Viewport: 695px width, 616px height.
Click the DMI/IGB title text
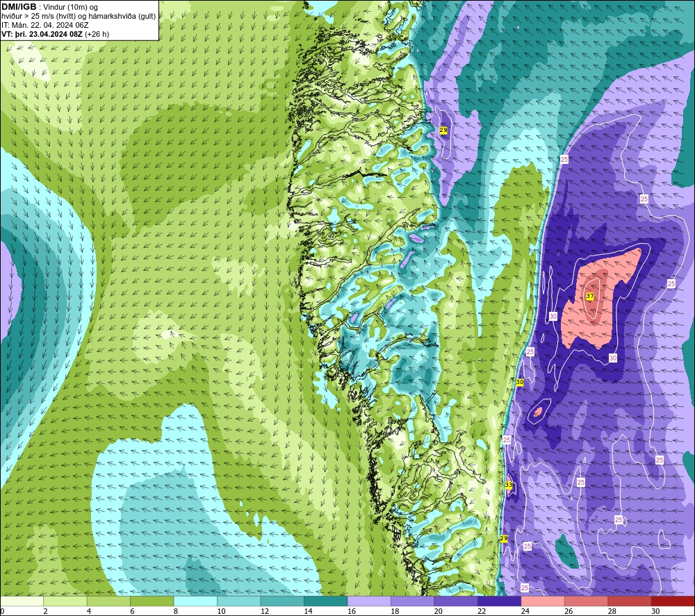tap(19, 7)
